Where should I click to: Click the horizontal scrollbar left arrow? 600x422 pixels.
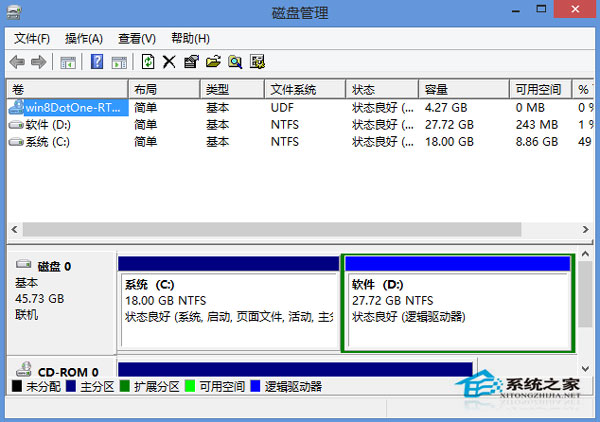(x=15, y=230)
